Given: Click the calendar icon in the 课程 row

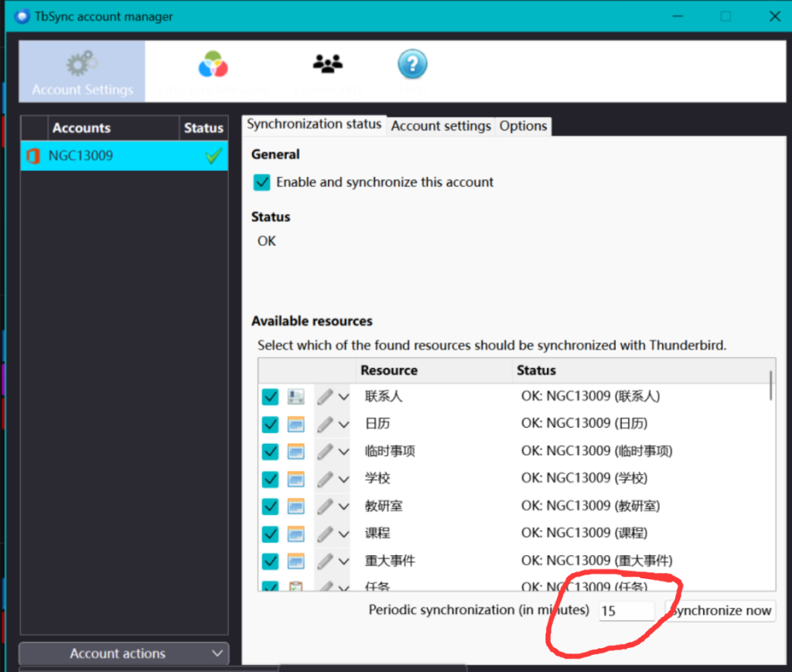Looking at the screenshot, I should [x=296, y=534].
